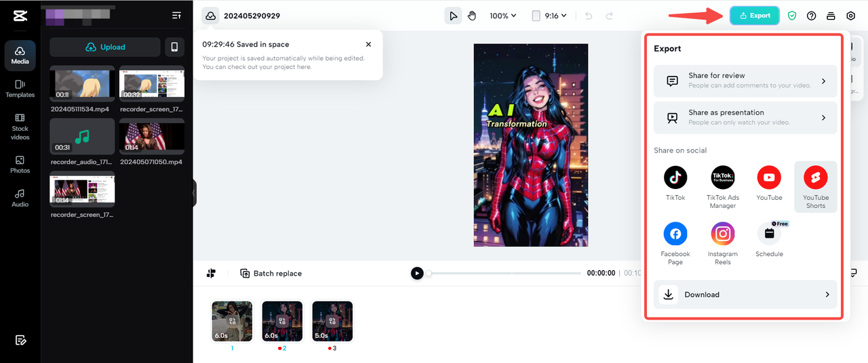868x363 pixels.
Task: Click the upload from phone icon
Action: [x=174, y=47]
